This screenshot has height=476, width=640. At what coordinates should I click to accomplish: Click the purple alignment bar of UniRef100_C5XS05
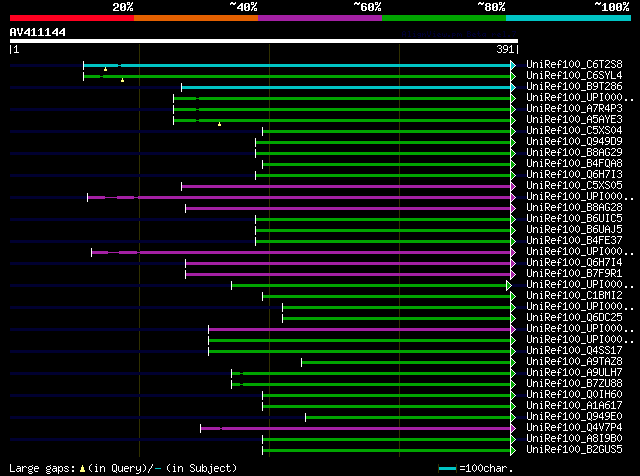click(346, 187)
